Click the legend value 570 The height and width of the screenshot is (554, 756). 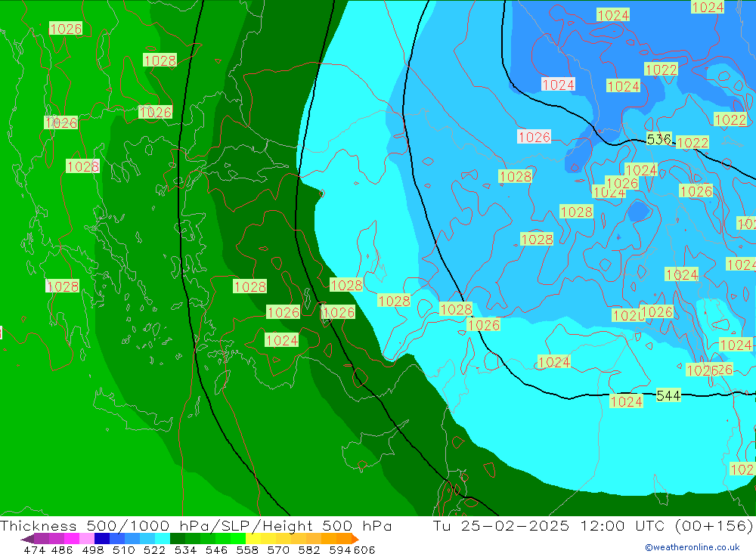[277, 549]
